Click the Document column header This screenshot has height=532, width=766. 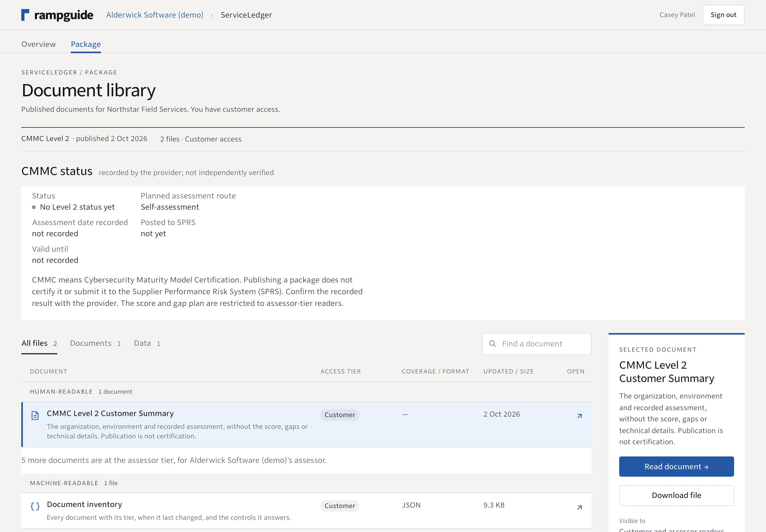48,371
